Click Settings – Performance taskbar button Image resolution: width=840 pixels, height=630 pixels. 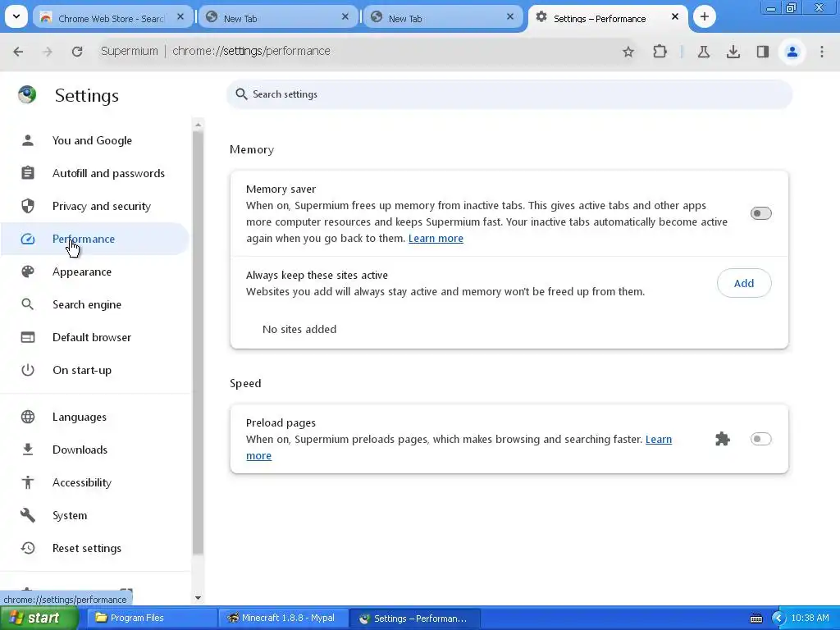(414, 619)
